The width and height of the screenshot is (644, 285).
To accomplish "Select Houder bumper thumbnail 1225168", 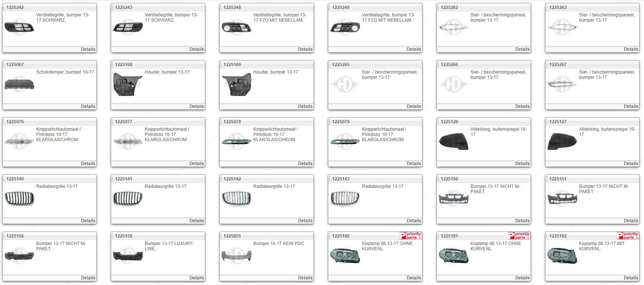I will (x=128, y=84).
